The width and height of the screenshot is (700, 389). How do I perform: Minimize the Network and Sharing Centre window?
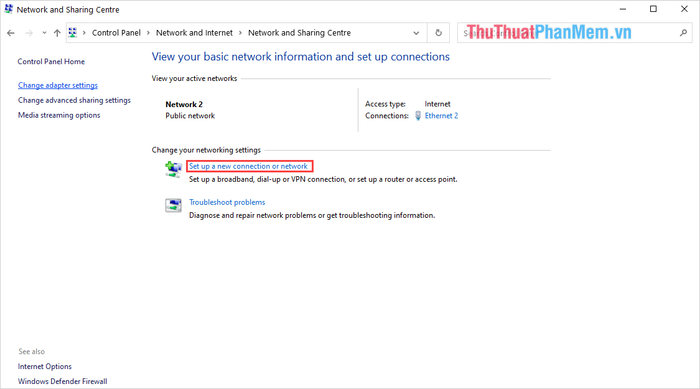(x=623, y=9)
